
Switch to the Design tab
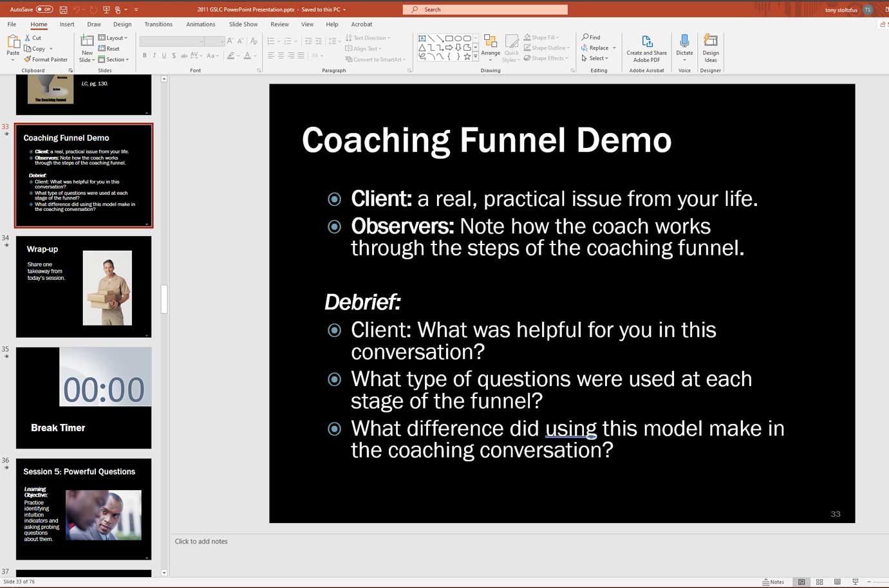click(122, 24)
